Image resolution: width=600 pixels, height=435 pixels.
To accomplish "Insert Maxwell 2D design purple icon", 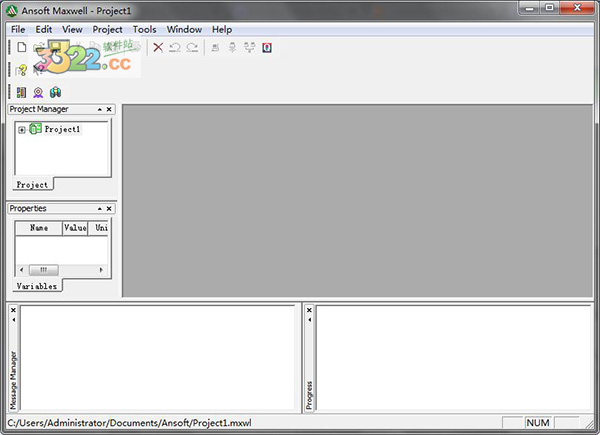I will pyautogui.click(x=38, y=92).
